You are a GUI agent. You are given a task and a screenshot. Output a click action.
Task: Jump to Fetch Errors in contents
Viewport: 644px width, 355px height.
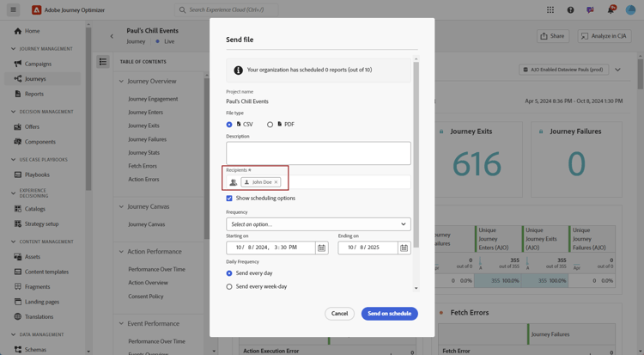(143, 166)
